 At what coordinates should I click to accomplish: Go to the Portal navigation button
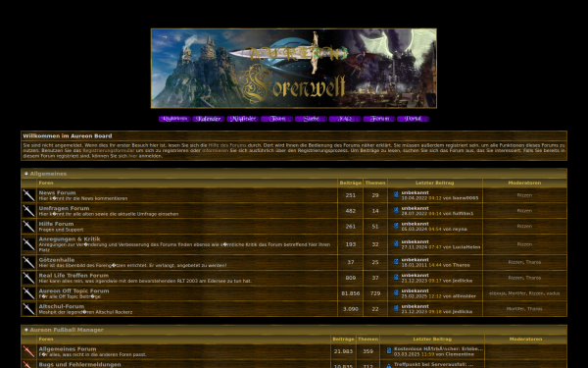tap(414, 119)
